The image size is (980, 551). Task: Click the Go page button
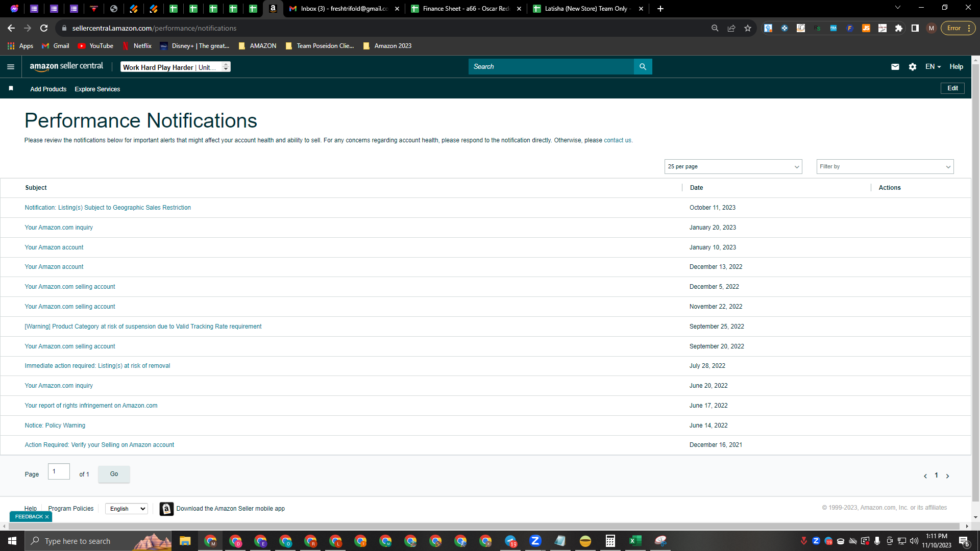click(x=114, y=474)
